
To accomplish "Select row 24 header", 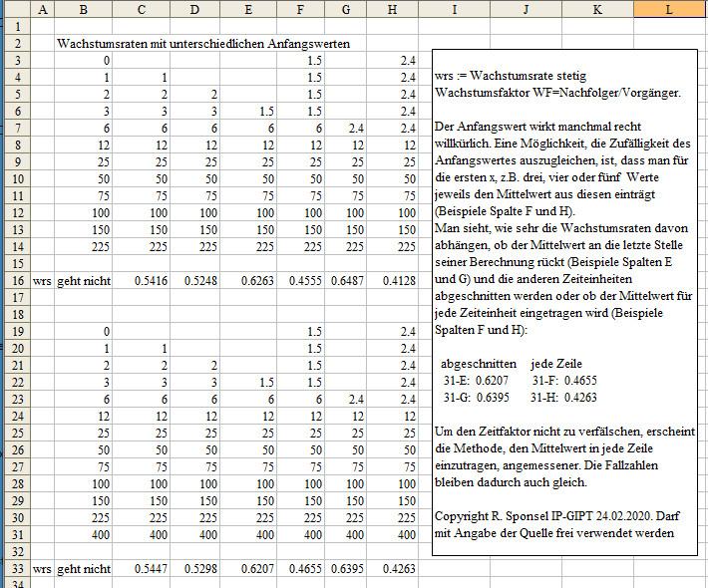I will (18, 416).
